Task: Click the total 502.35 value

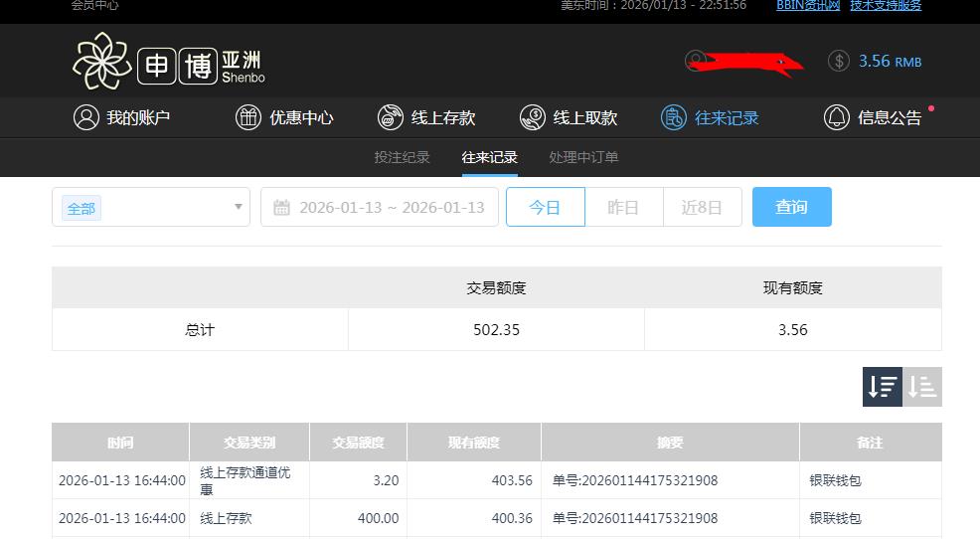Action: coord(496,329)
